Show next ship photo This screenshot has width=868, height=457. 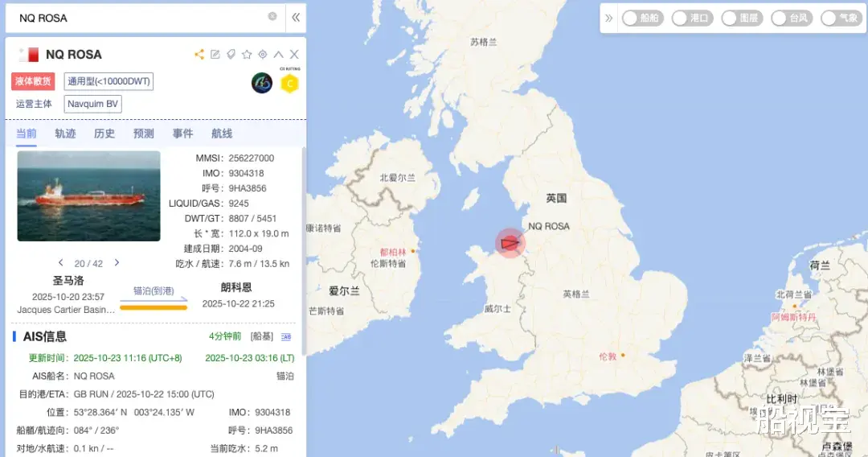tap(117, 263)
